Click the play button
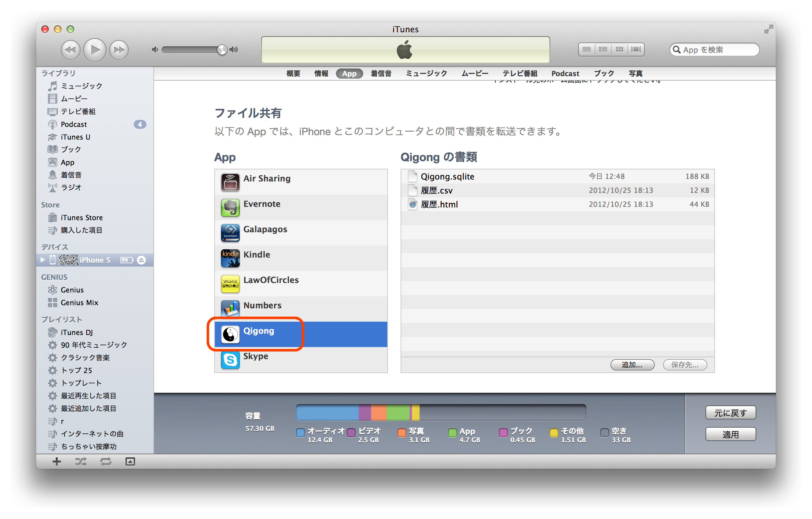The image size is (812, 519). tap(95, 49)
